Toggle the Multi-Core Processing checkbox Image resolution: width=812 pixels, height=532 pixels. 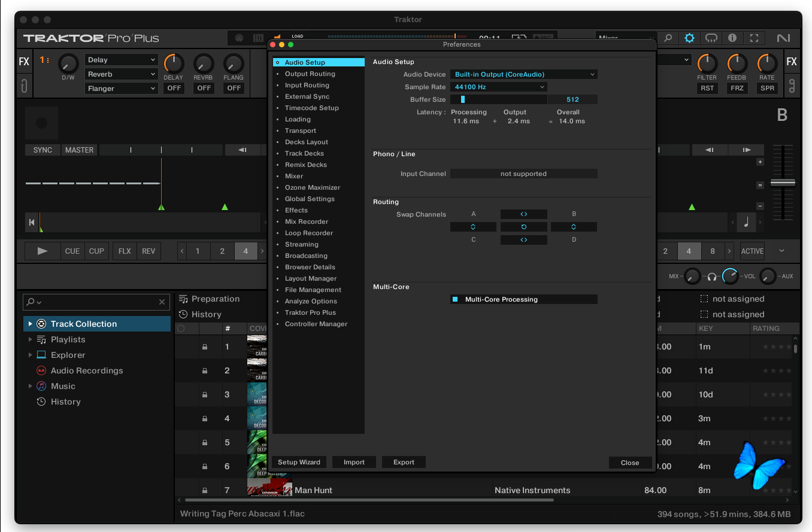click(x=455, y=299)
